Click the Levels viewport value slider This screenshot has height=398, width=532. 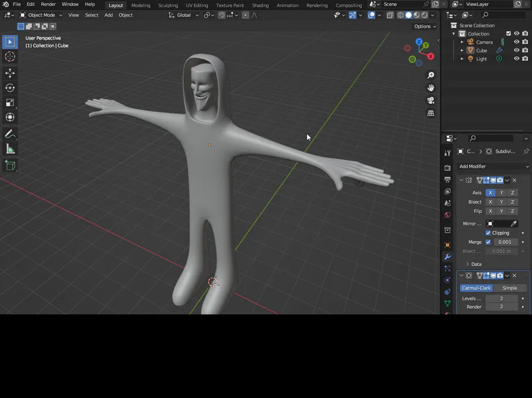pos(501,299)
